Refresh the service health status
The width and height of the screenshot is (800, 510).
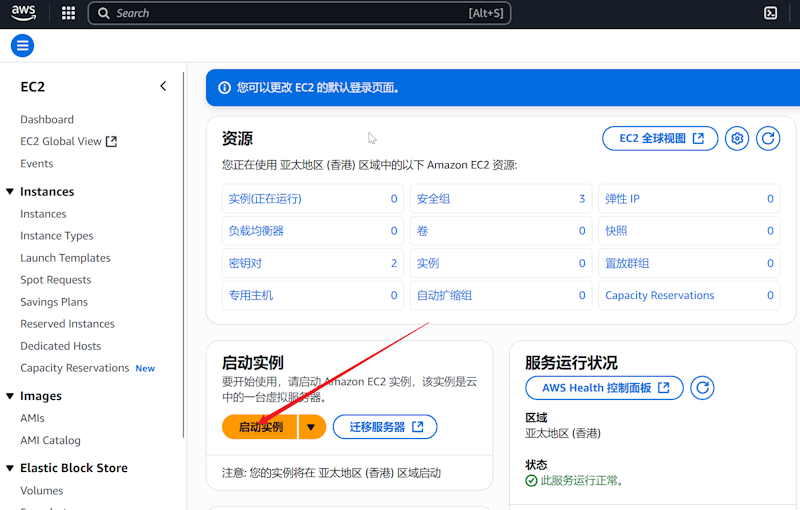pyautogui.click(x=703, y=388)
